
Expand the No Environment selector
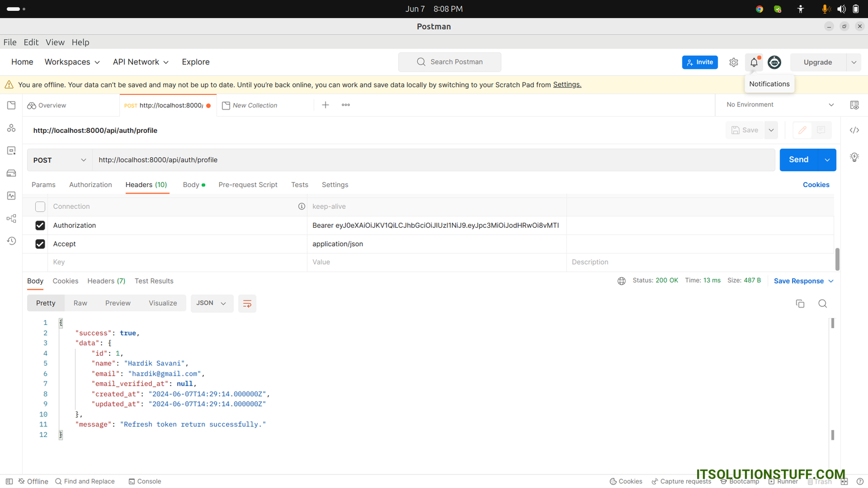(x=780, y=105)
